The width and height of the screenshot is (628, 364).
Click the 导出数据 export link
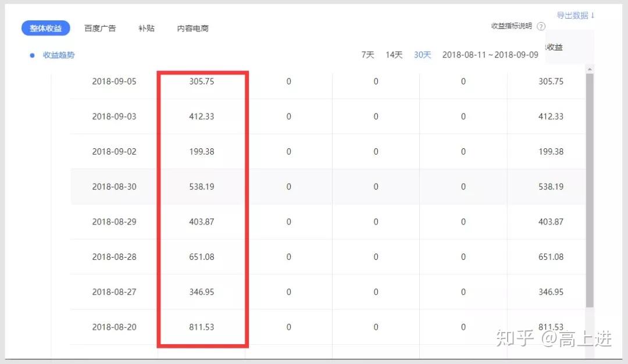coord(575,15)
